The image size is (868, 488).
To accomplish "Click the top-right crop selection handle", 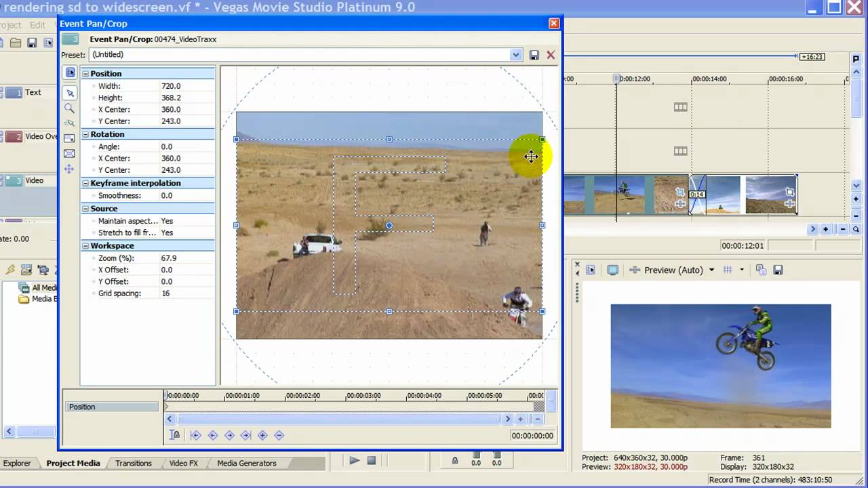I will 542,139.
